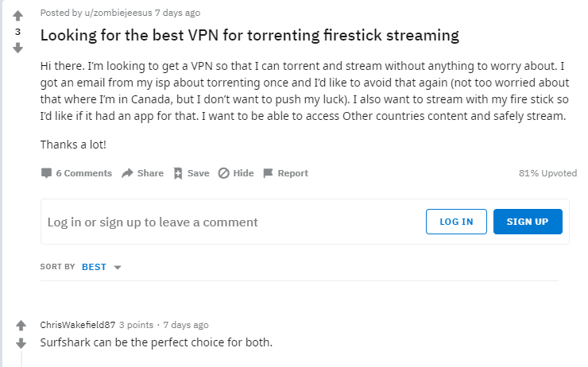
Task: Click the comment's 7 days ago timestamp
Action: (x=186, y=325)
